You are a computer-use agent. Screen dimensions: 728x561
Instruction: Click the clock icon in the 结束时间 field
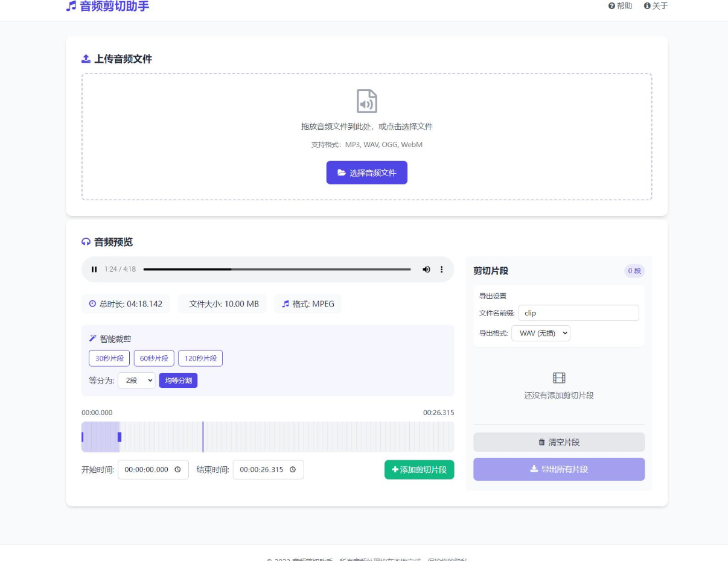click(x=293, y=469)
